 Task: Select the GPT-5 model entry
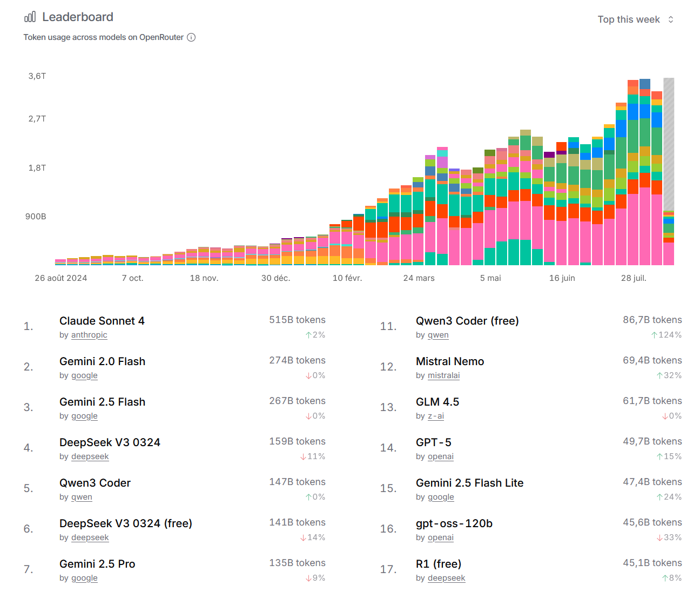click(433, 442)
